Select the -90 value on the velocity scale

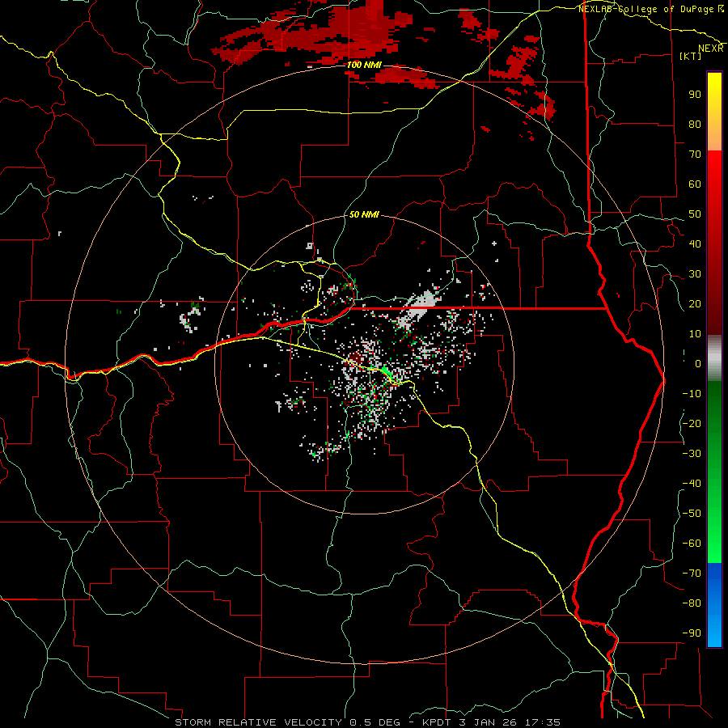692,633
